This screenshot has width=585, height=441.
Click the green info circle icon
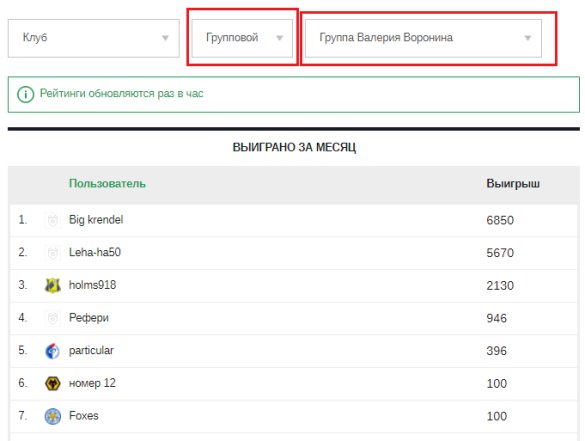coord(25,94)
